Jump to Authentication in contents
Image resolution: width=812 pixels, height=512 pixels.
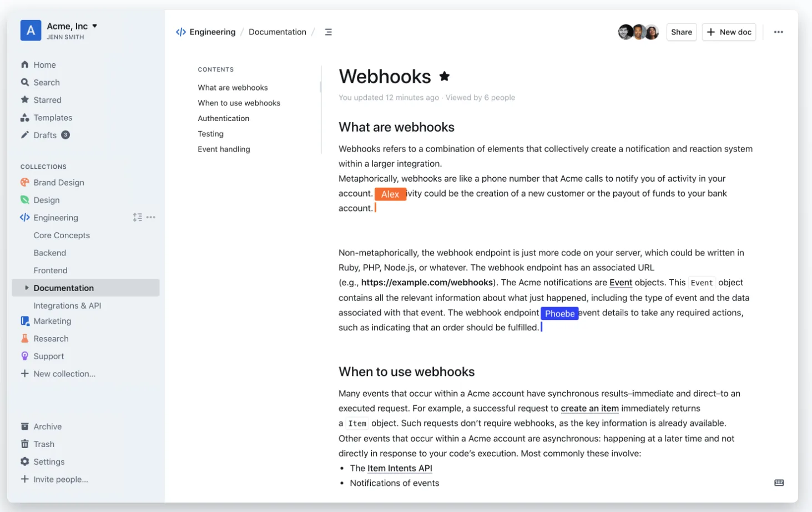[x=223, y=118]
